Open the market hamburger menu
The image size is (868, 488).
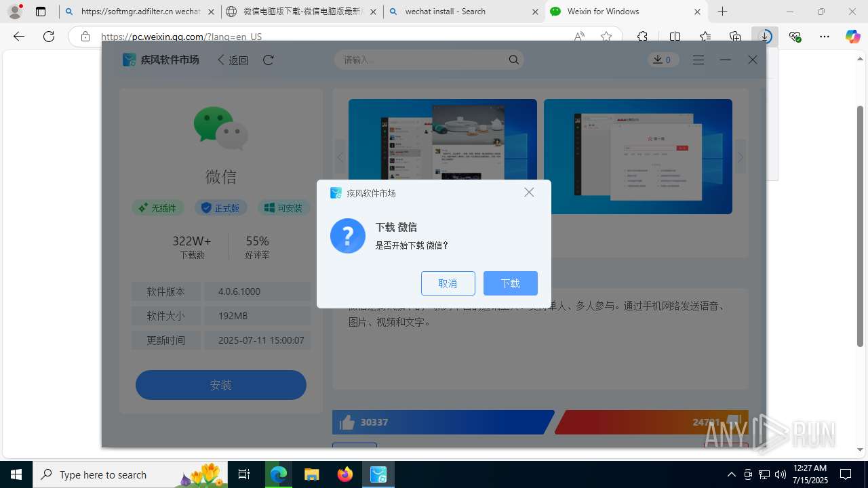coord(698,60)
